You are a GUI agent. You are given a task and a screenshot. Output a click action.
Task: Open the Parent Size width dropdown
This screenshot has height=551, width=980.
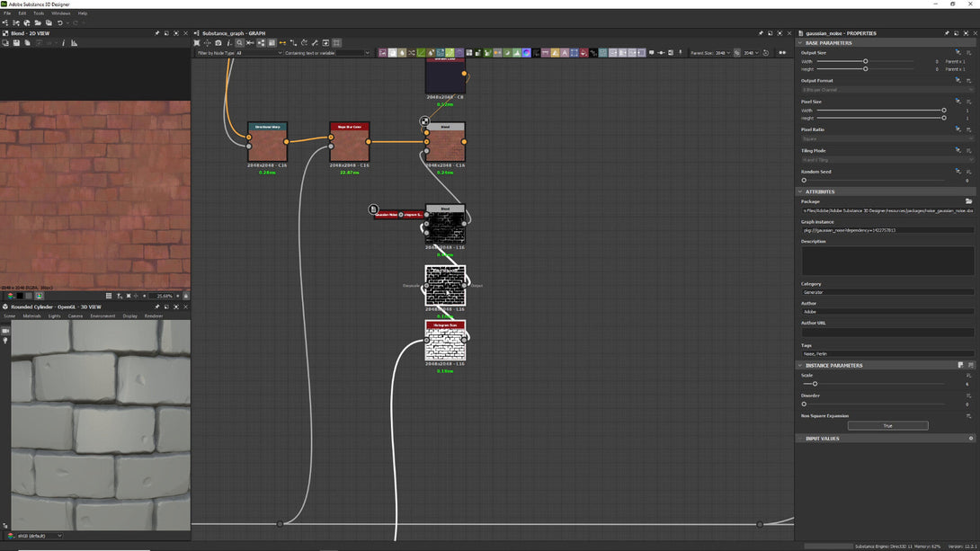(x=723, y=53)
